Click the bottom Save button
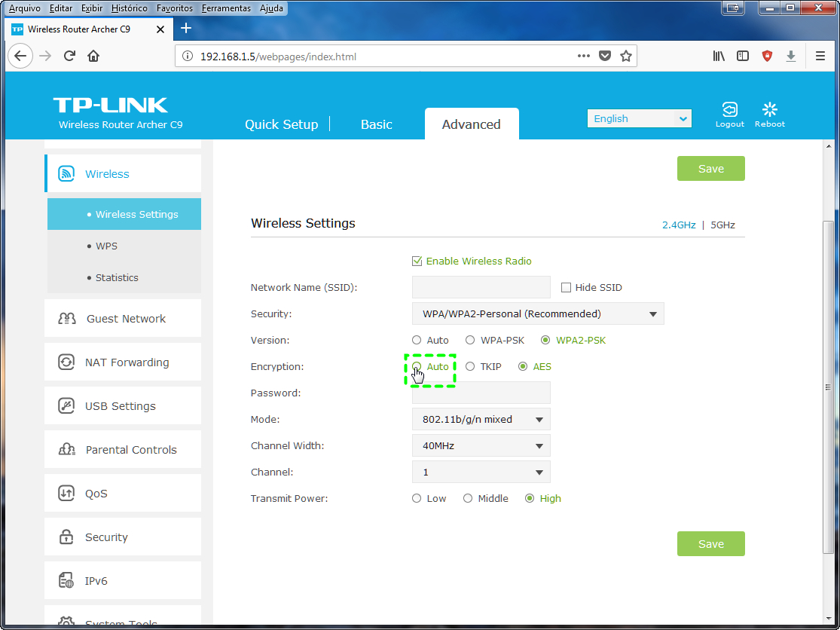This screenshot has width=840, height=630. [x=711, y=544]
